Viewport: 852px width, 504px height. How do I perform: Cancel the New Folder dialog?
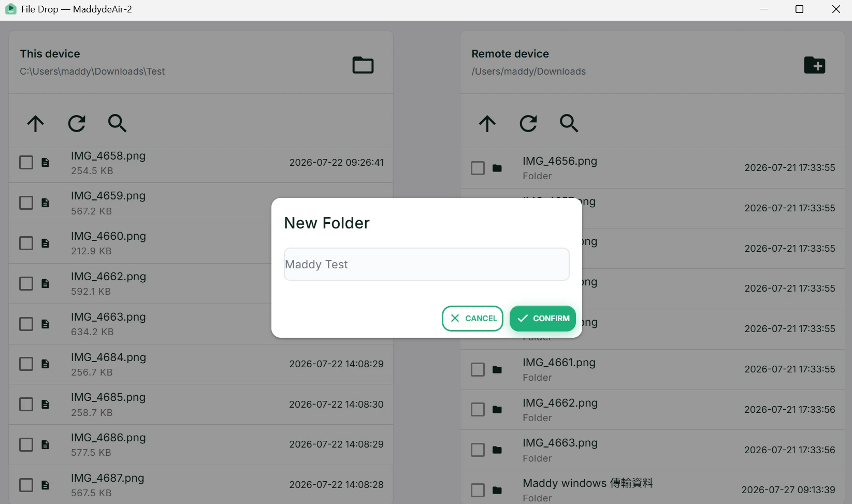(472, 318)
